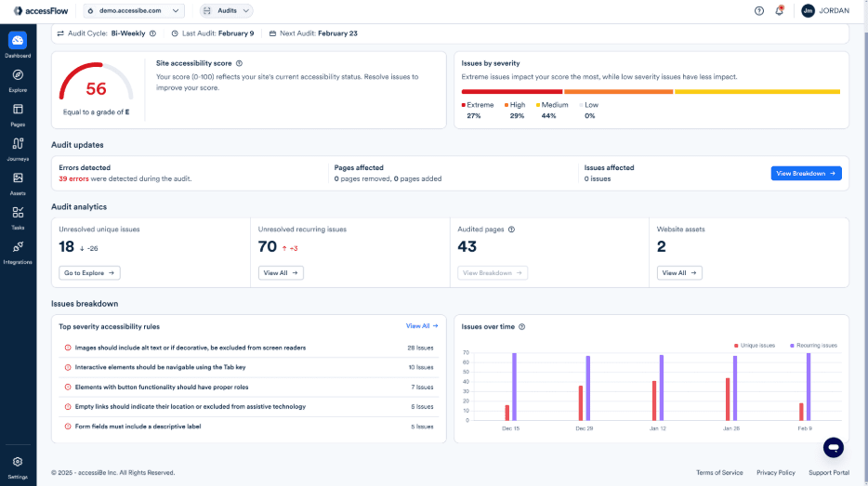The image size is (868, 486).
Task: Click info icon beside Issues over time
Action: 521,326
